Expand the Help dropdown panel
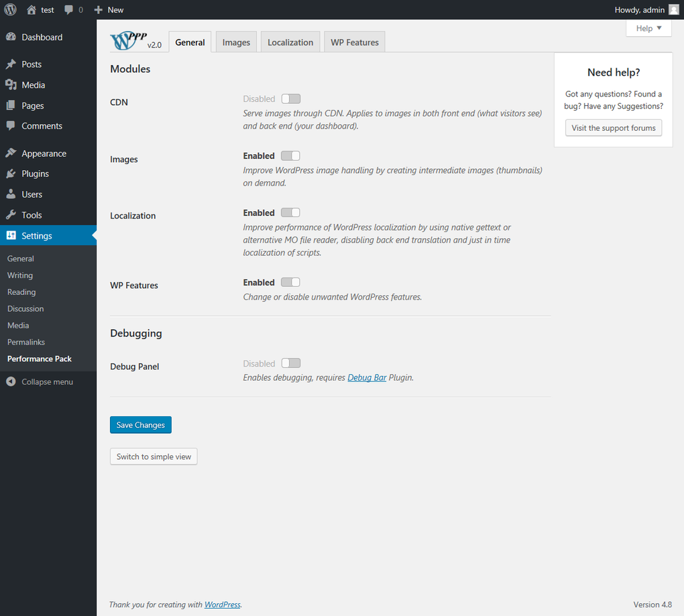The height and width of the screenshot is (616, 684). point(648,28)
